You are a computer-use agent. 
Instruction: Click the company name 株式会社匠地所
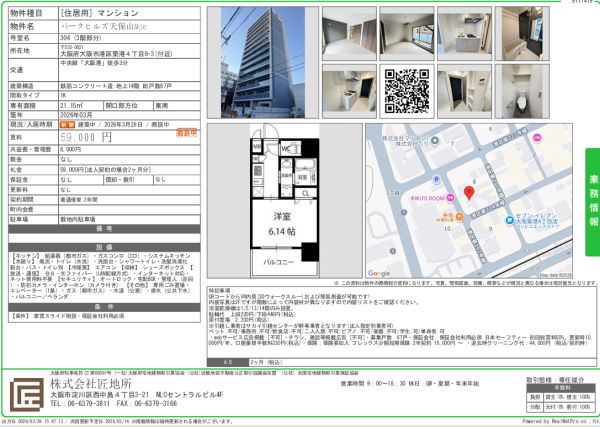tap(91, 383)
